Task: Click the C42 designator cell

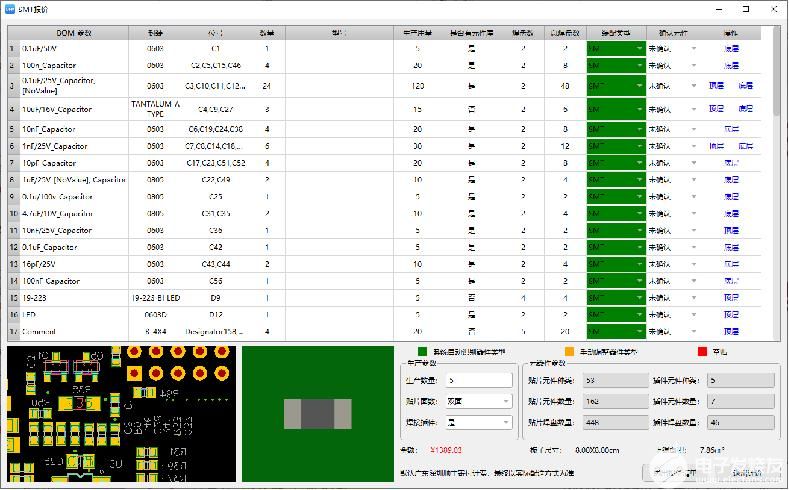Action: coord(215,247)
